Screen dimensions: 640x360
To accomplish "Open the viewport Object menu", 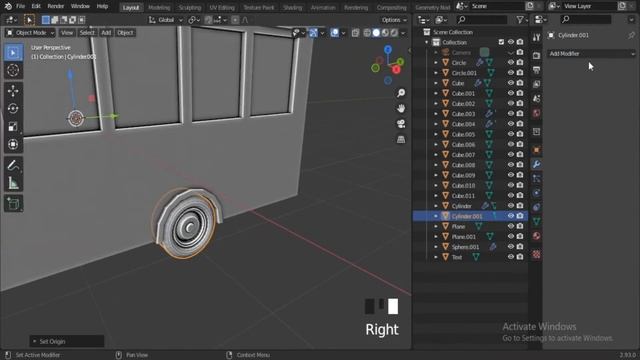I will [x=125, y=33].
